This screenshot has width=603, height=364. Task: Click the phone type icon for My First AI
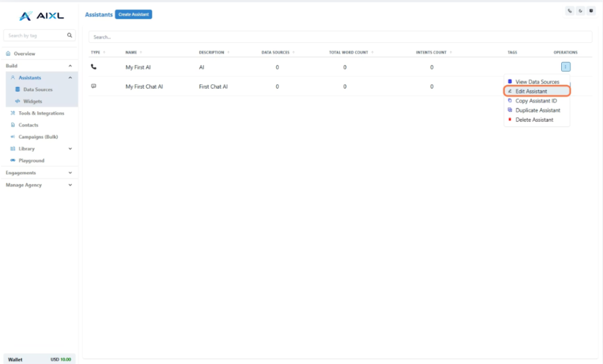coord(94,67)
